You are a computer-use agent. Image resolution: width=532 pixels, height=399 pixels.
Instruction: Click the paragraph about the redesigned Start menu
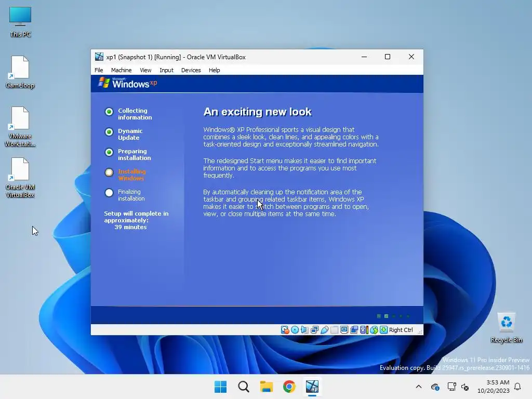[290, 168]
